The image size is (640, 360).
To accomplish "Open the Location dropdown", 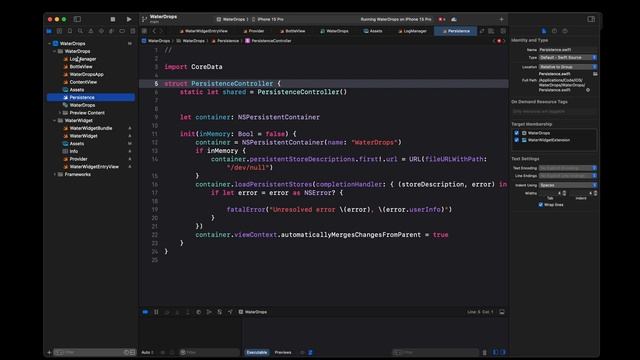I will point(568,67).
